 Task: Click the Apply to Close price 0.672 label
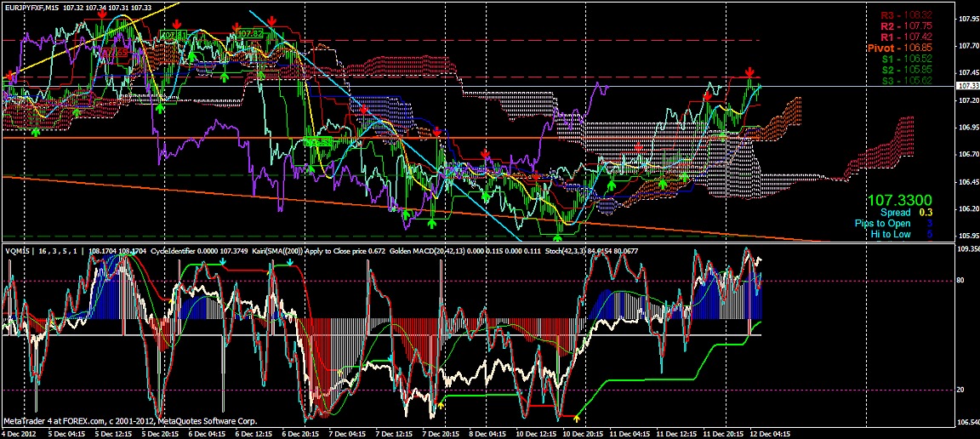(x=345, y=251)
